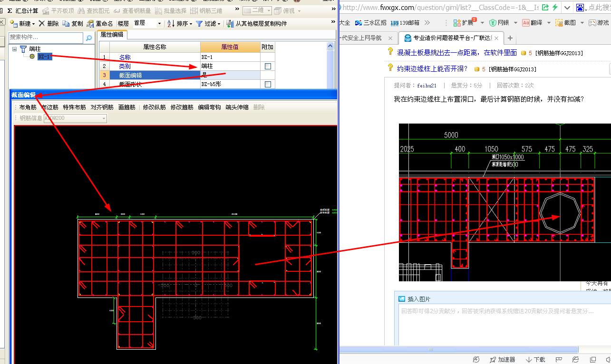Open the 截图 dropdown arrow
Screen dimensions: 611x364
click(582, 23)
